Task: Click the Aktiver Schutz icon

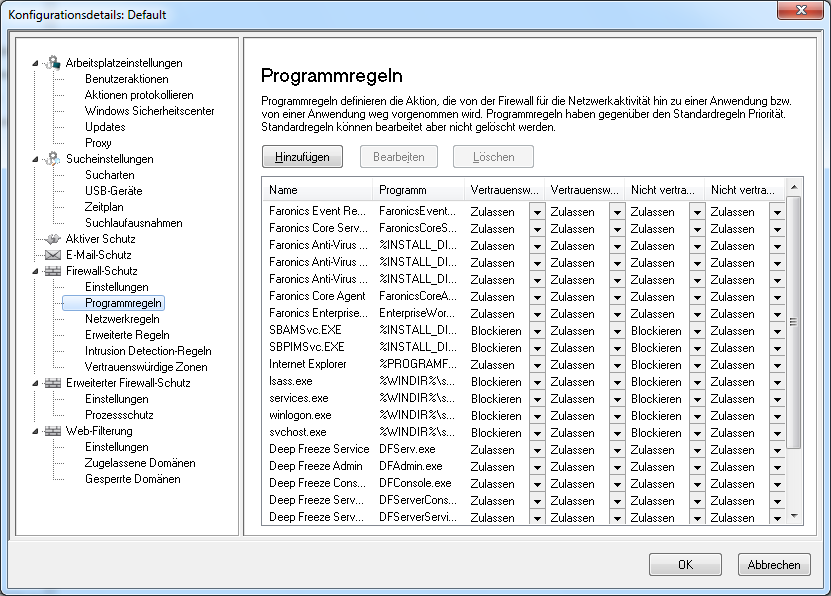Action: pyautogui.click(x=52, y=238)
